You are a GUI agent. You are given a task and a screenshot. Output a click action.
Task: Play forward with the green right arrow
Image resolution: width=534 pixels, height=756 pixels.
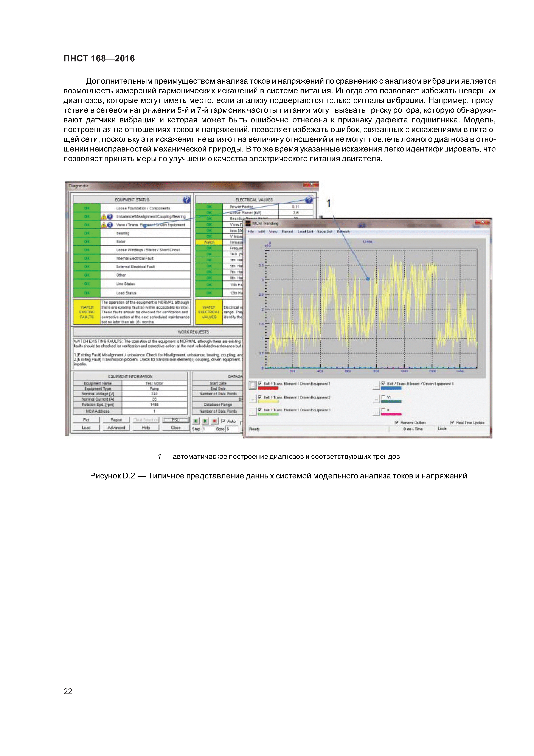tap(205, 421)
